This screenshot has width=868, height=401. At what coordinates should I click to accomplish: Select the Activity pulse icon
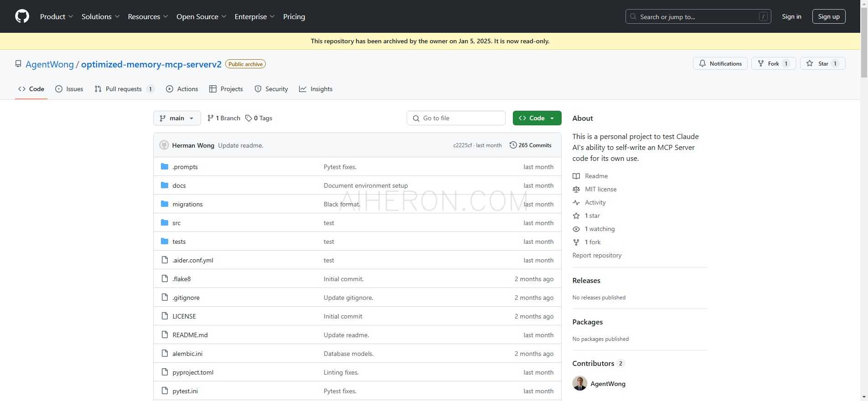pyautogui.click(x=576, y=202)
